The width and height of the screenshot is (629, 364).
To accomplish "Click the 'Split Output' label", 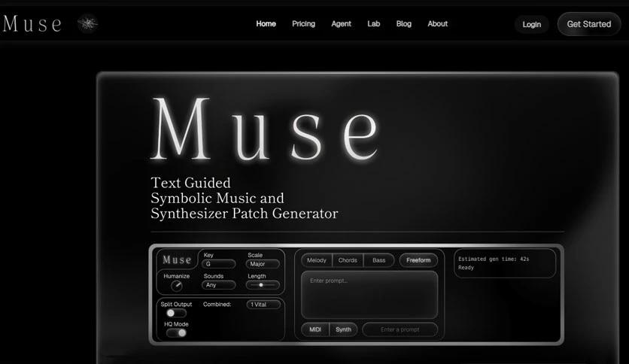I will [176, 305].
